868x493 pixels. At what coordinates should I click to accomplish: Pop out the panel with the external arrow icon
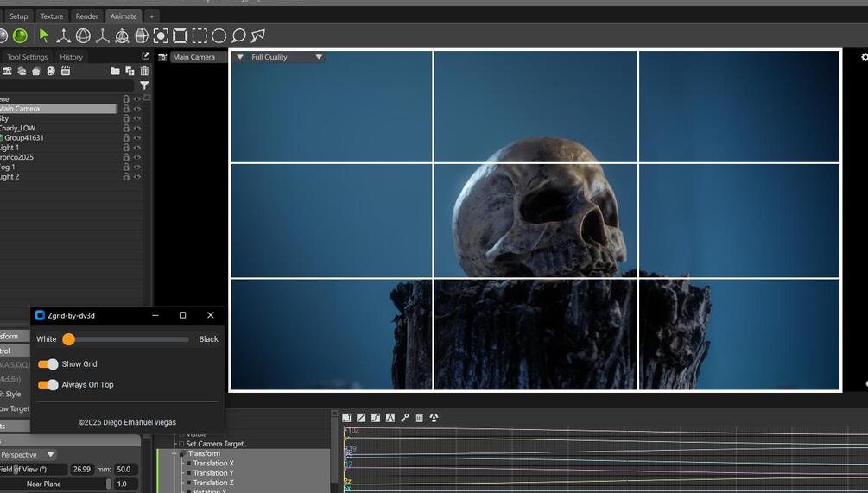[146, 56]
